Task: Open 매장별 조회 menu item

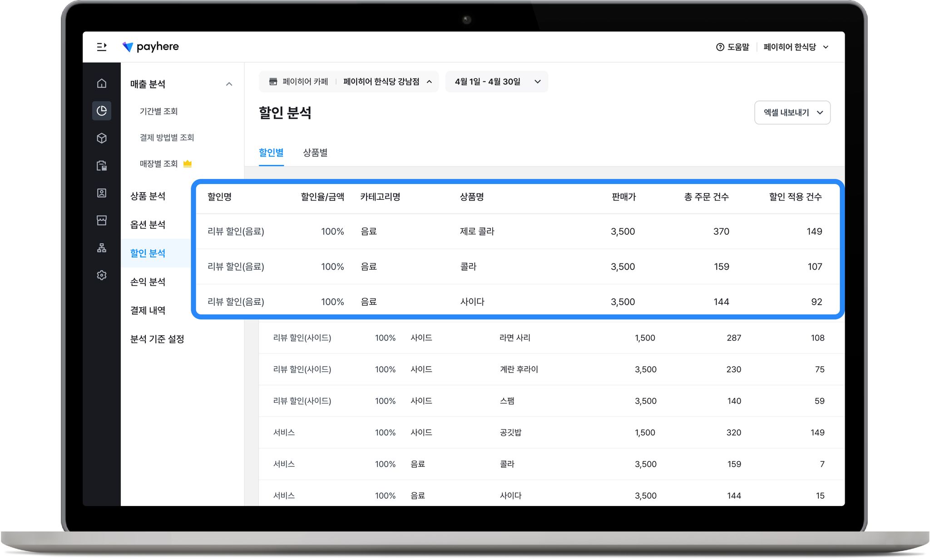Action: click(158, 164)
